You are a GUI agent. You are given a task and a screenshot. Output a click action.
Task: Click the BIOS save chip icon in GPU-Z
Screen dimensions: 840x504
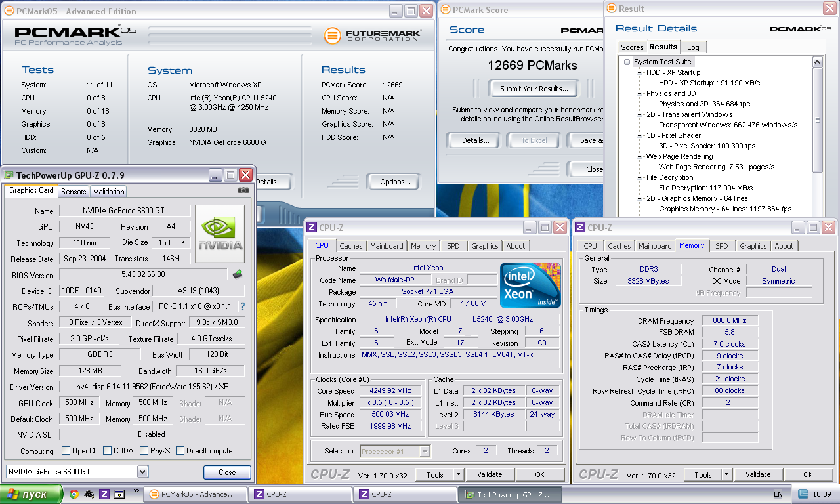[x=238, y=274]
